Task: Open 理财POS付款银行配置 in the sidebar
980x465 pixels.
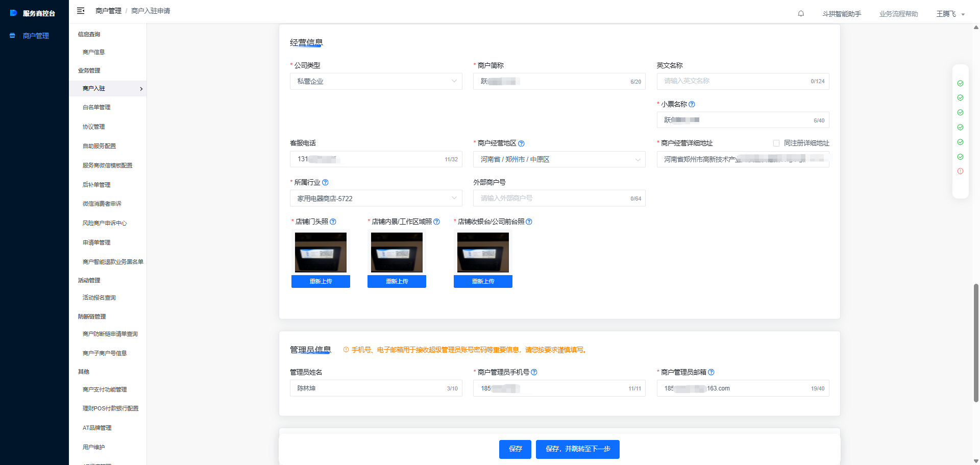Action: point(110,408)
